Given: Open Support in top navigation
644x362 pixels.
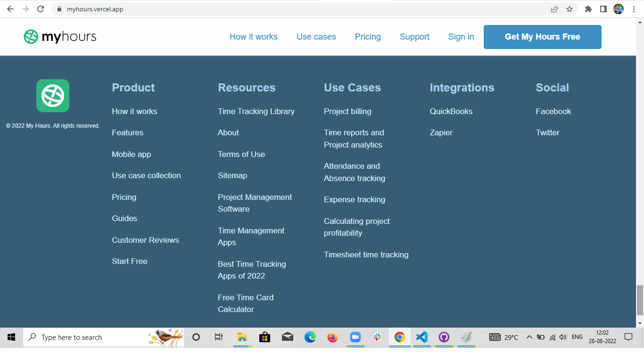Looking at the screenshot, I should point(414,37).
